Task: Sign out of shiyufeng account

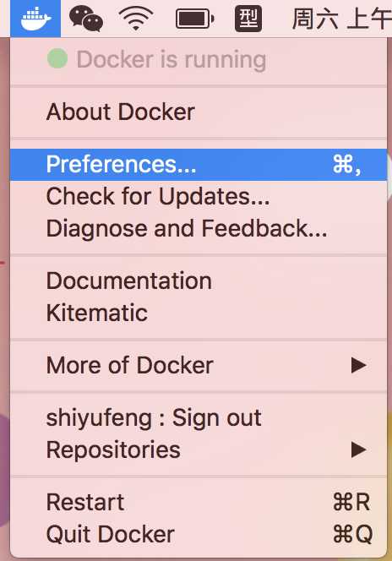Action: coord(199,418)
